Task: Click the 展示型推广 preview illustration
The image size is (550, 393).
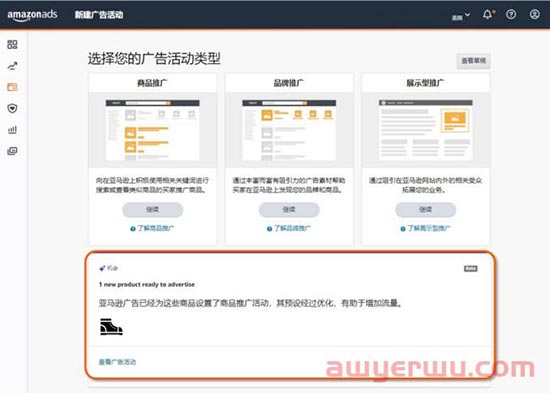Action: pyautogui.click(x=425, y=130)
